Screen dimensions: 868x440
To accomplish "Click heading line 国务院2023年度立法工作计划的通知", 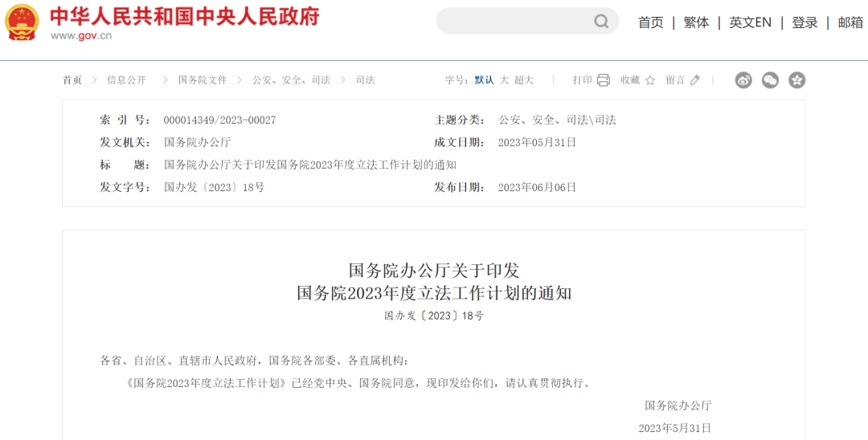I will point(434,293).
